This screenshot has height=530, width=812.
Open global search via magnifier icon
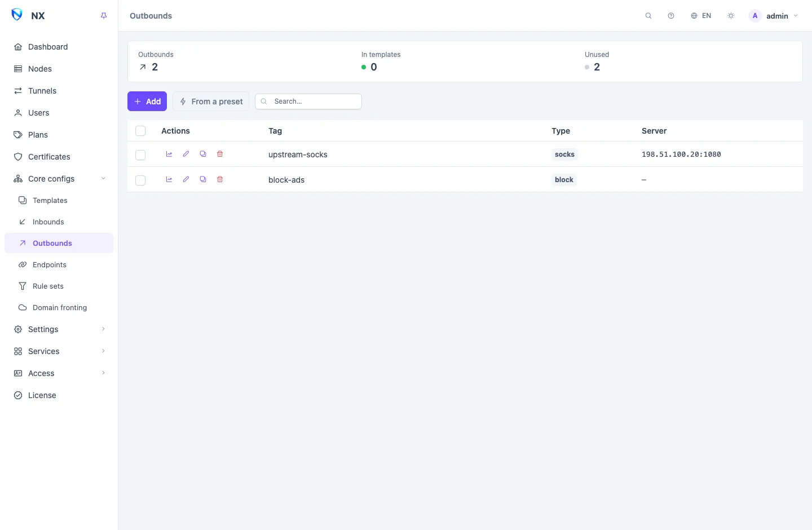coord(648,16)
